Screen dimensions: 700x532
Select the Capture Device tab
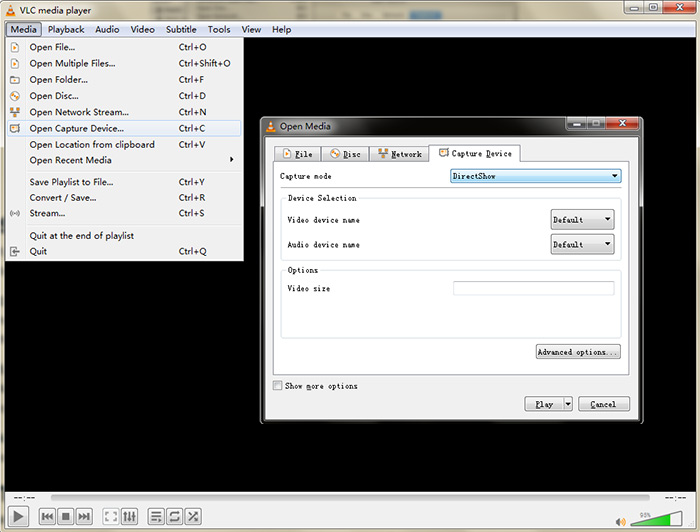coord(475,154)
